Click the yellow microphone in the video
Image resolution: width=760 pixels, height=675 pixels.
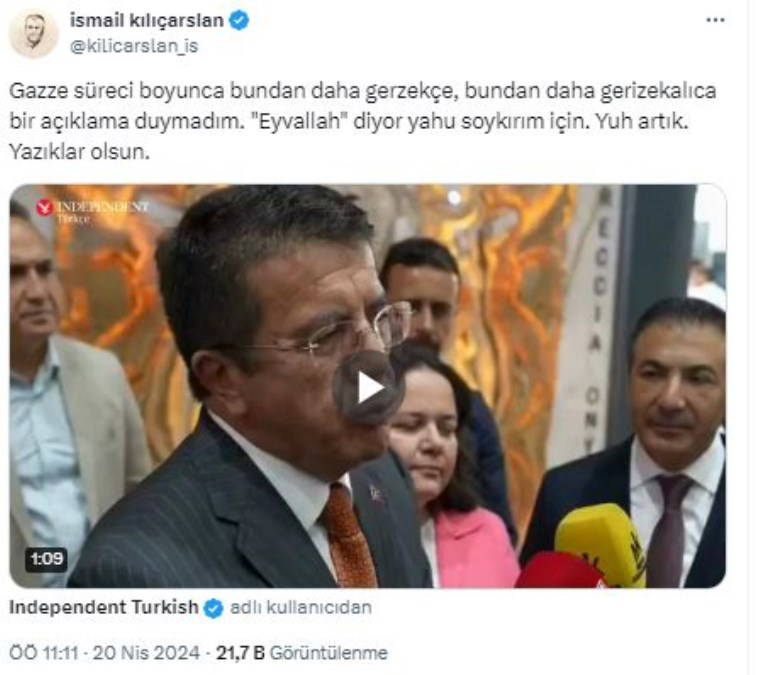[x=601, y=544]
